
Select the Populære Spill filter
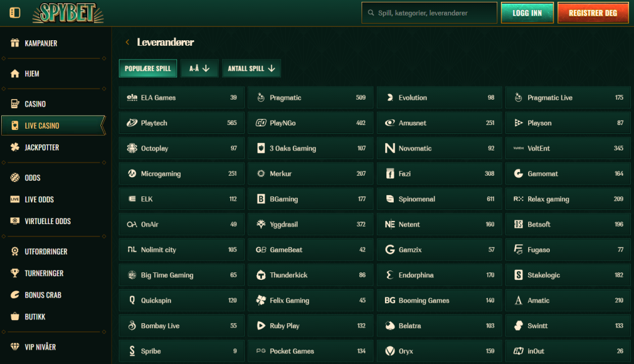coord(148,68)
